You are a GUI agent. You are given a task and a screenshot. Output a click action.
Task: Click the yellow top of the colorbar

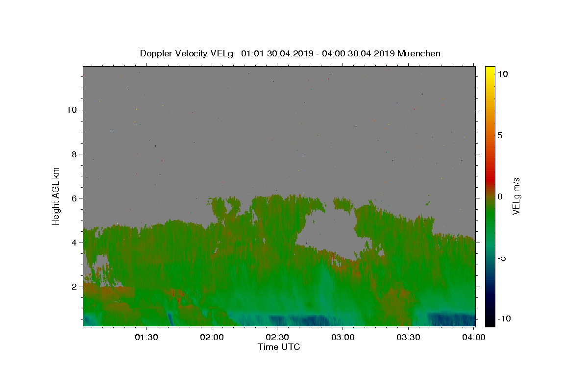(x=490, y=71)
